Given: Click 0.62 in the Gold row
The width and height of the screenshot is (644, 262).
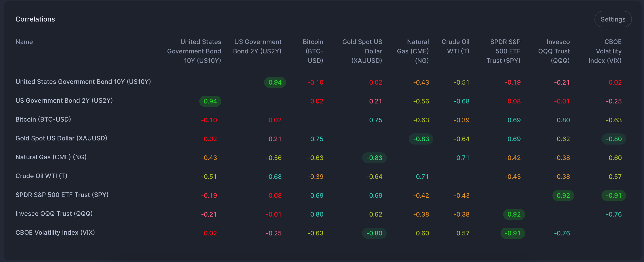Looking at the screenshot, I should tap(563, 139).
